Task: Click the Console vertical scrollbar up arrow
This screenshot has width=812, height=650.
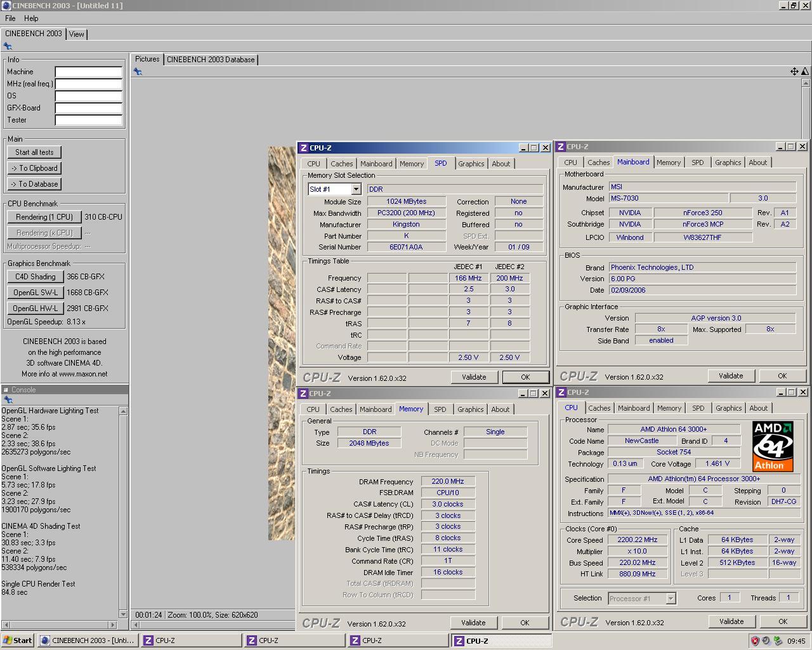Action: coord(123,411)
